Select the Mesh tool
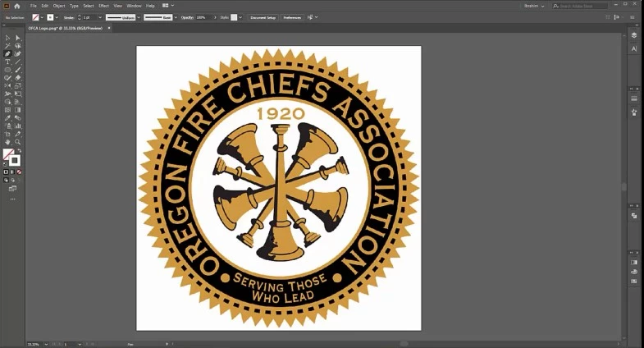This screenshot has width=644, height=348. 7,110
